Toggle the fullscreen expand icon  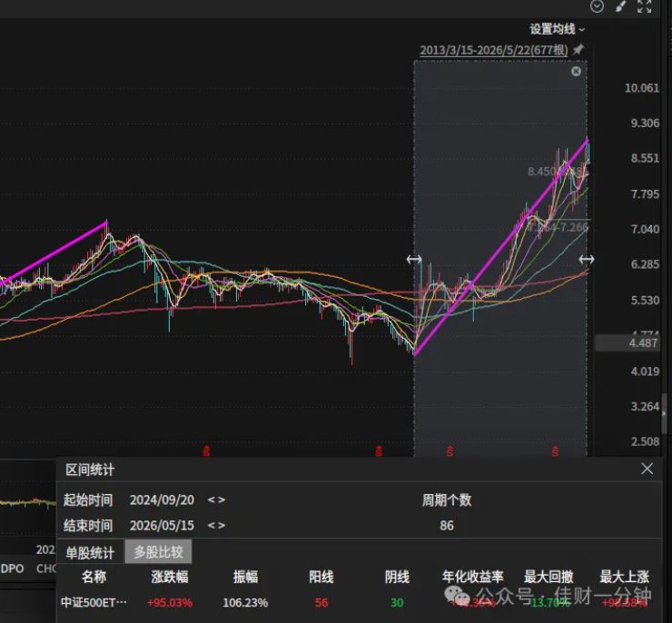pos(644,6)
